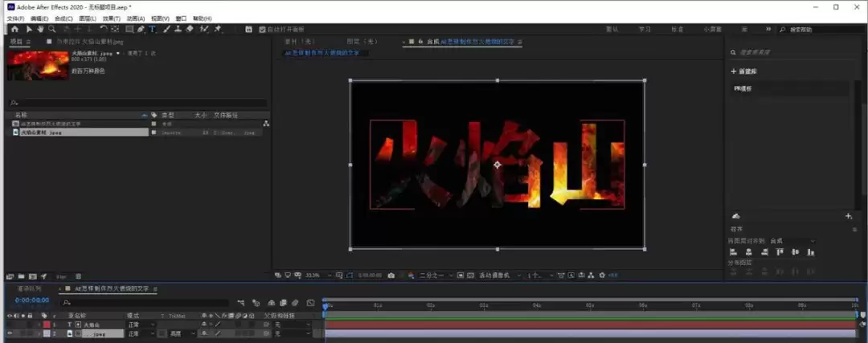Select the Puppet Pin tool
The width and height of the screenshot is (868, 343).
coord(218,30)
